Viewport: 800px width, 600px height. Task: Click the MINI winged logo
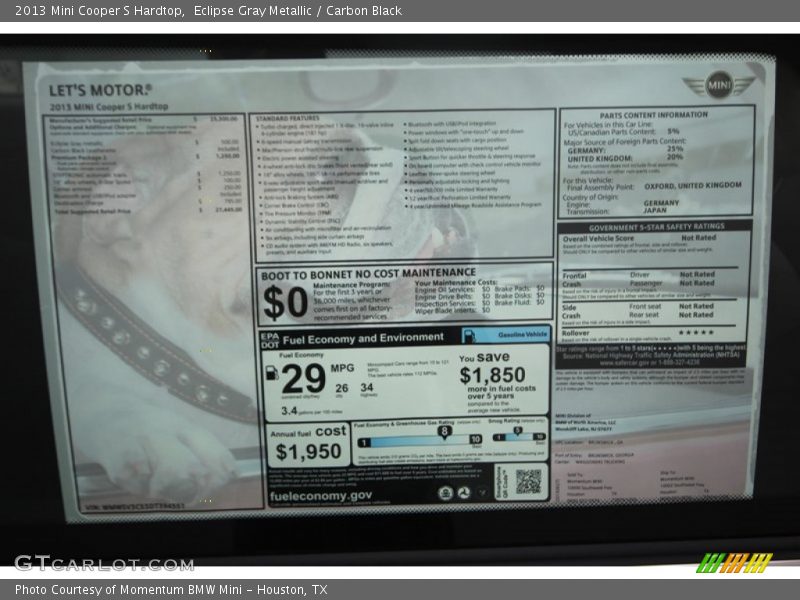[719, 86]
